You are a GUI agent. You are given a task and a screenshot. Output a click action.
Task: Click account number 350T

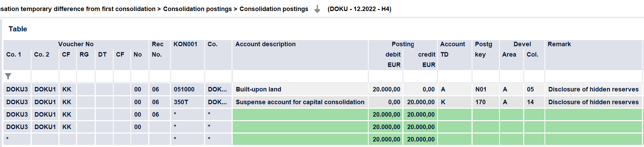tap(181, 102)
